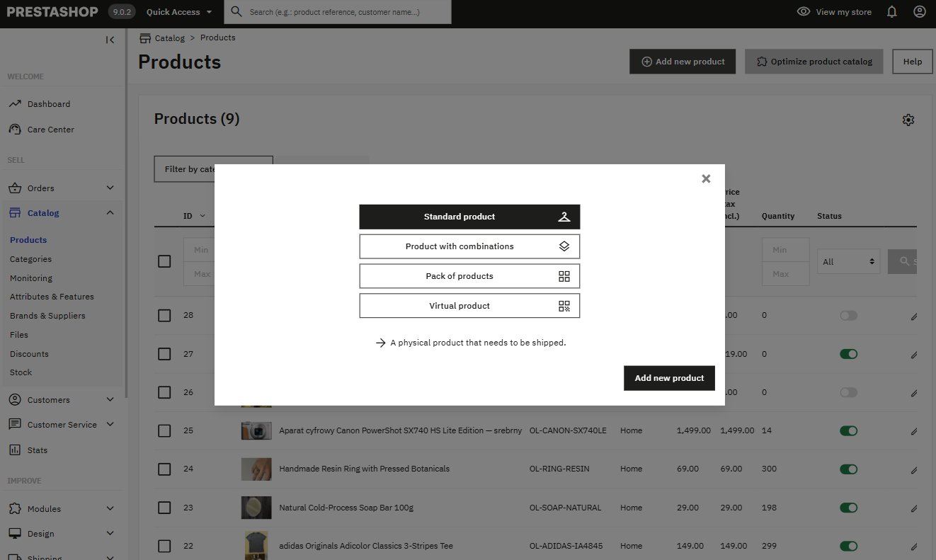Click the Design monitor icon
Screen dimensions: 936x560
pos(15,534)
